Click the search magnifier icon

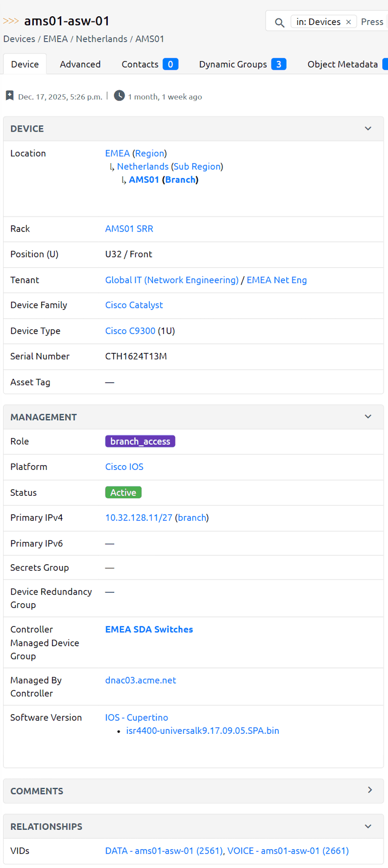[279, 22]
